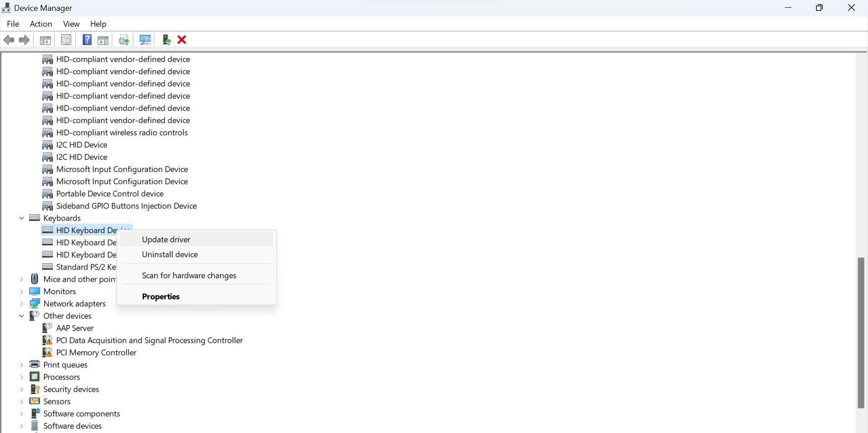The height and width of the screenshot is (433, 868).
Task: Click Uninstall device in the context menu
Action: click(170, 254)
